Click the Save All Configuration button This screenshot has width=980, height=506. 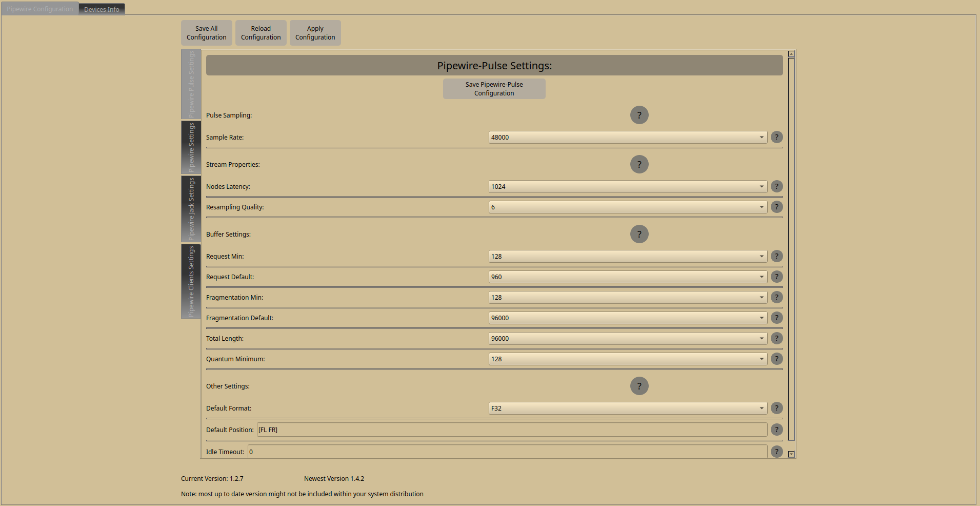[x=207, y=33]
